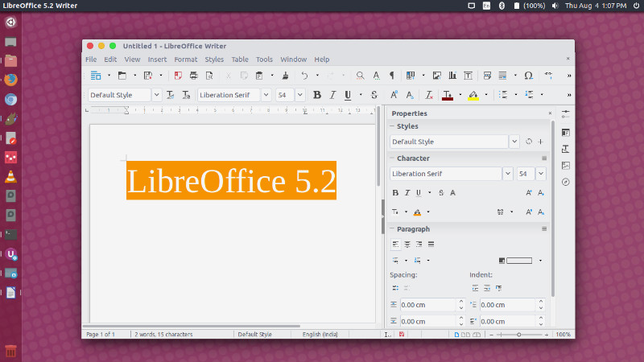Open the sidebar Styles and Formatting deck
644x362 pixels.
[566, 149]
